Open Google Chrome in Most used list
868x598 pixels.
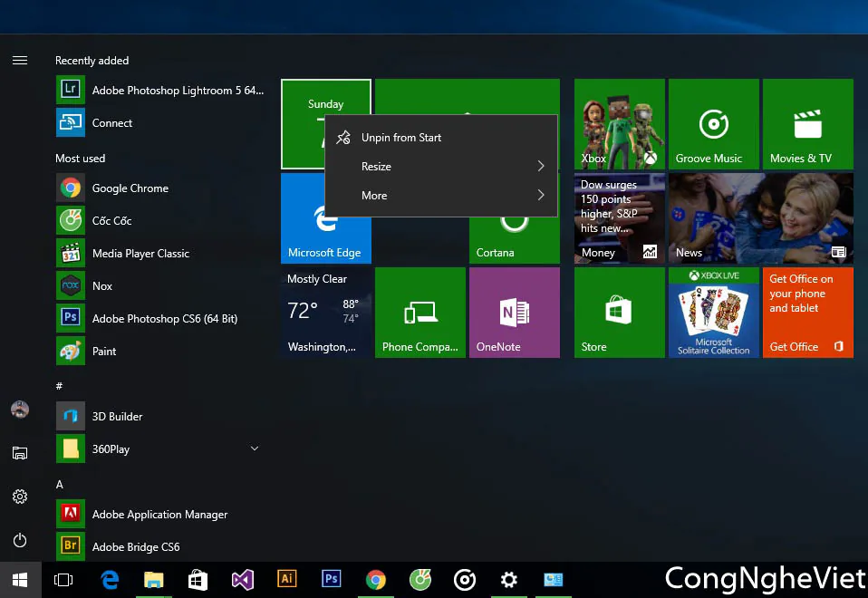point(160,188)
